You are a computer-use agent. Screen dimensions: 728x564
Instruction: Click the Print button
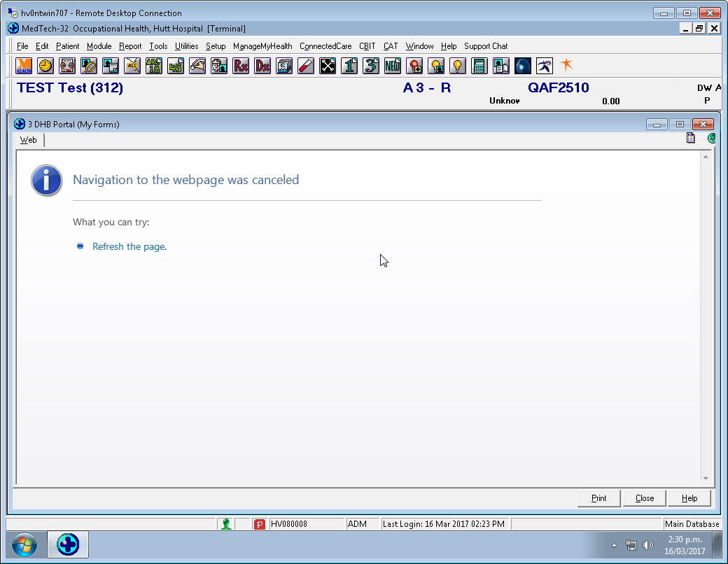coord(599,498)
